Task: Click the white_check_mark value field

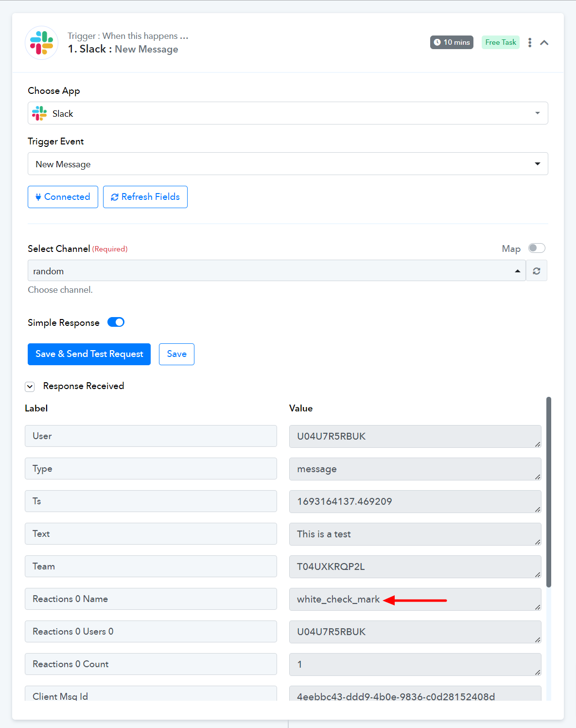Action: pos(415,599)
